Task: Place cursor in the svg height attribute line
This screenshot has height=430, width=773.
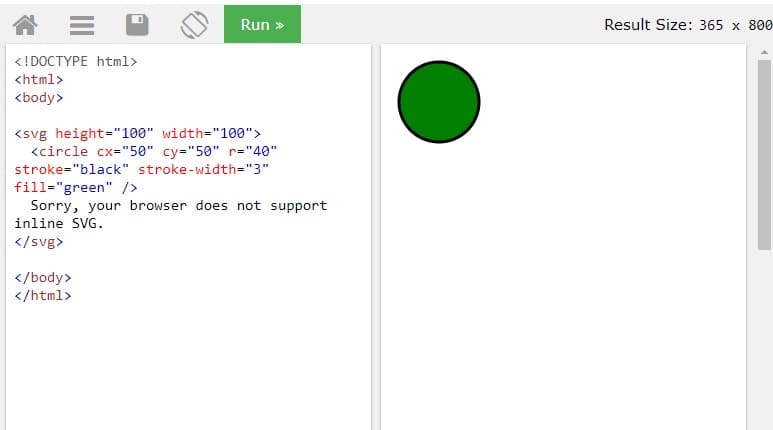Action: [x=137, y=133]
